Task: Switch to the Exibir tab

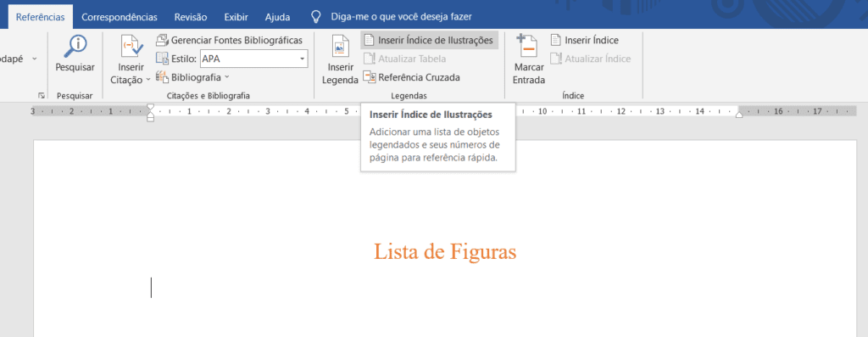Action: pyautogui.click(x=236, y=17)
